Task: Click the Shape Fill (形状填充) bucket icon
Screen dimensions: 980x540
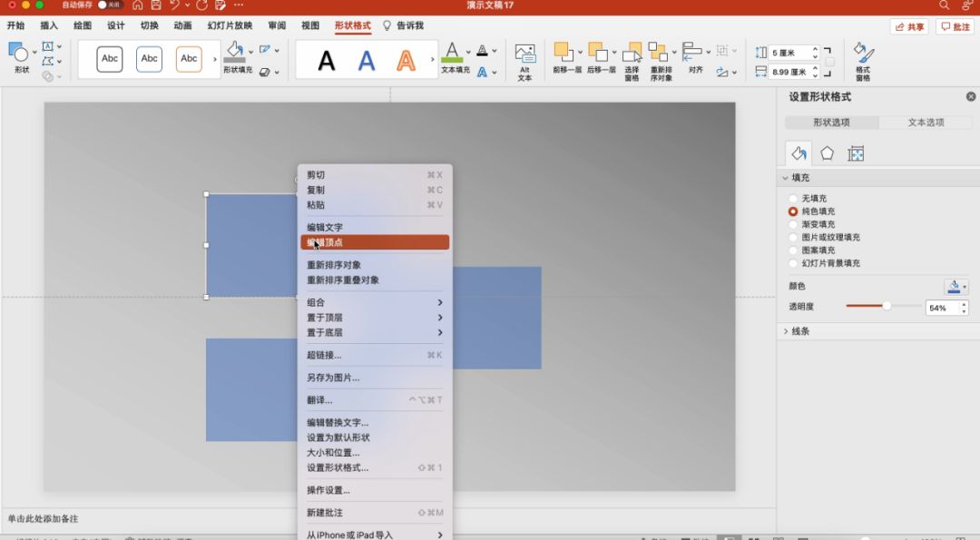Action: coord(234,52)
